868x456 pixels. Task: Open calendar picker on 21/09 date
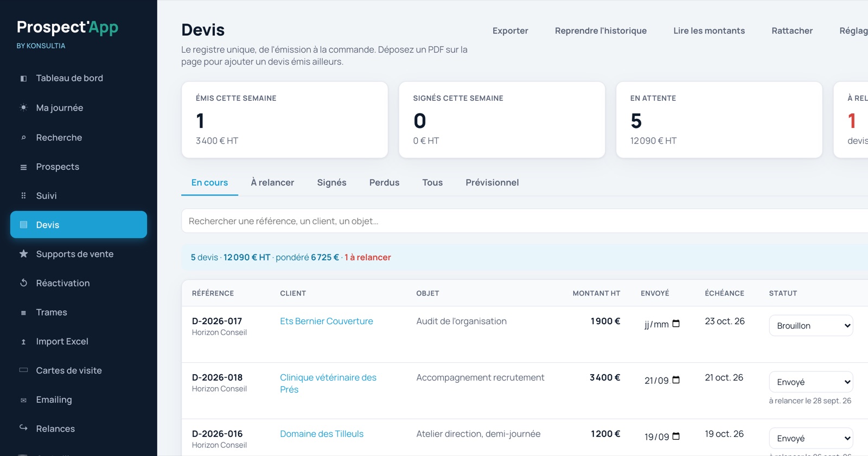pos(676,380)
